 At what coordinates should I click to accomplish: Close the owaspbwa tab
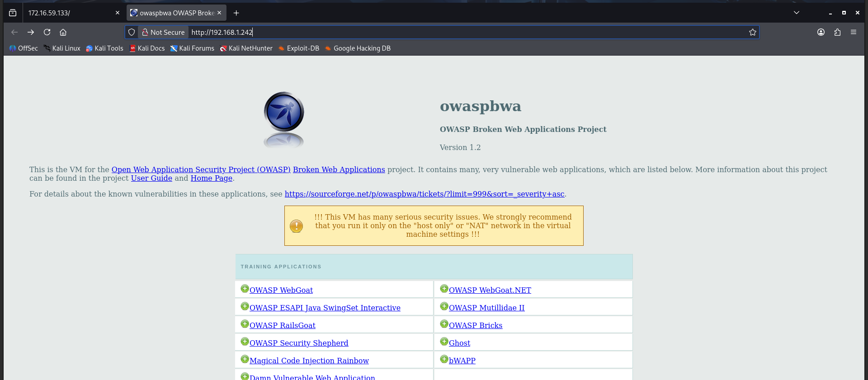(219, 13)
